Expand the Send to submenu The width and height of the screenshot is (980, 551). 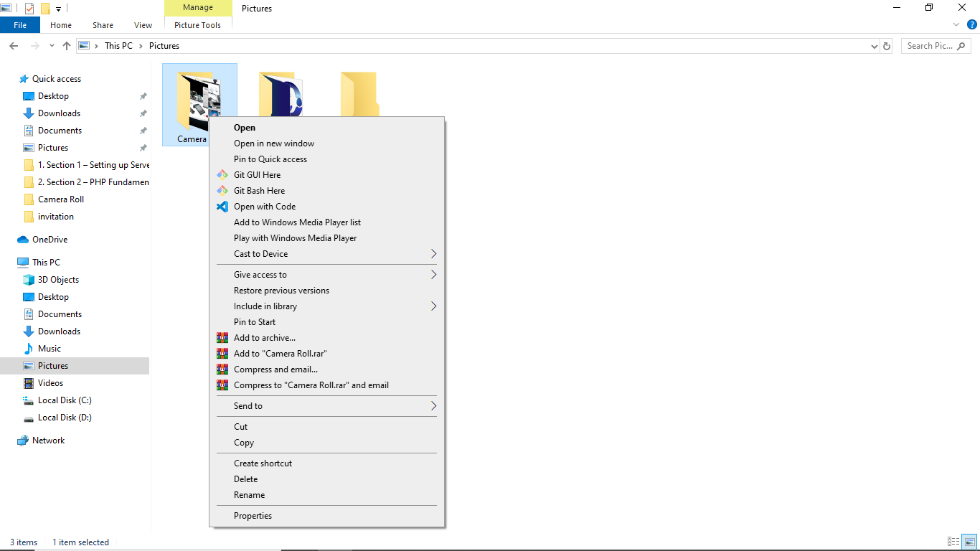(x=433, y=406)
